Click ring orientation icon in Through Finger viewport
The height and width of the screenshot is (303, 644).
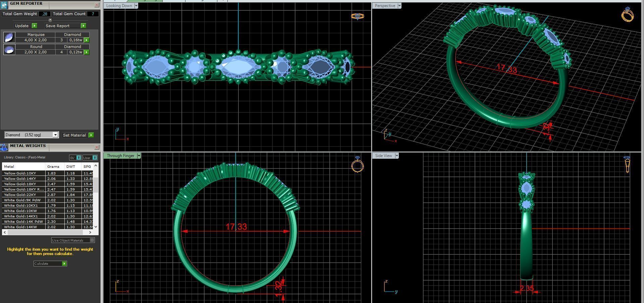click(358, 164)
